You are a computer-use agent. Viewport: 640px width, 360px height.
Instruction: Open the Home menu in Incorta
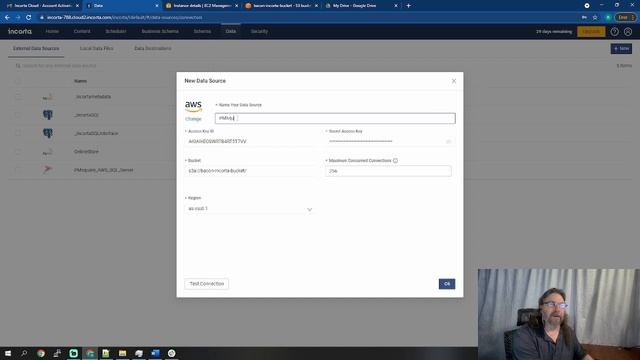coord(52,31)
